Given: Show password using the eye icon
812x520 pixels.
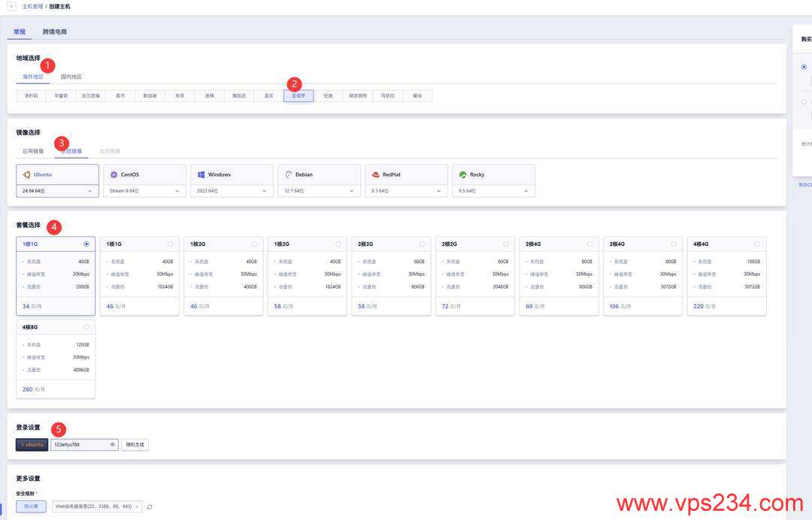Looking at the screenshot, I should coord(113,445).
